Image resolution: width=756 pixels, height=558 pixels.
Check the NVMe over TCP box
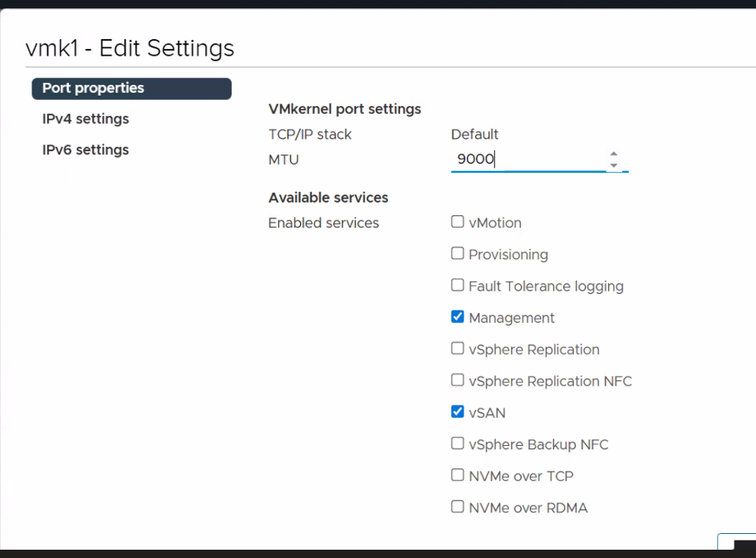[x=457, y=475]
